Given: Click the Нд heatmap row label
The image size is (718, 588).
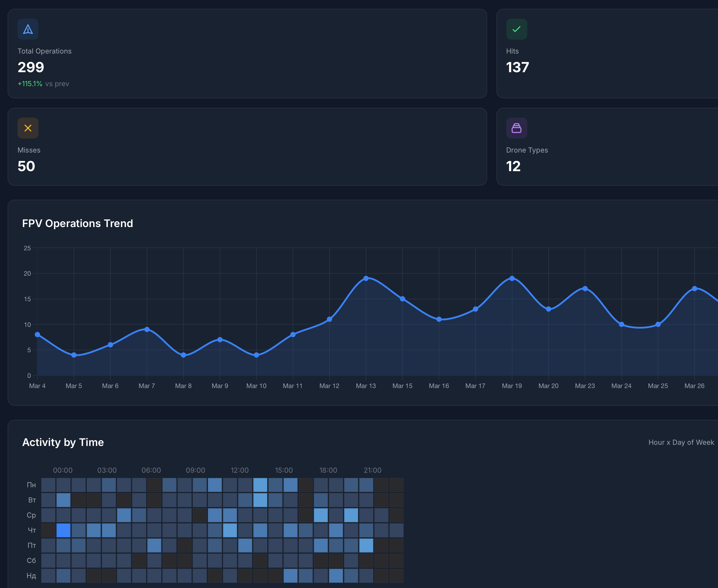Looking at the screenshot, I should [31, 576].
